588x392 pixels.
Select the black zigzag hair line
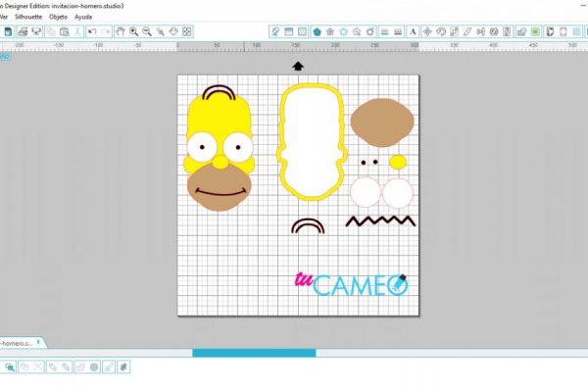point(380,220)
